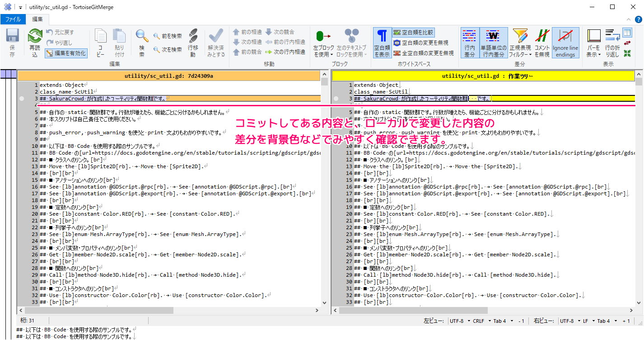Open 正規表現フィルター dropdown
The image size is (644, 340).
tap(520, 43)
